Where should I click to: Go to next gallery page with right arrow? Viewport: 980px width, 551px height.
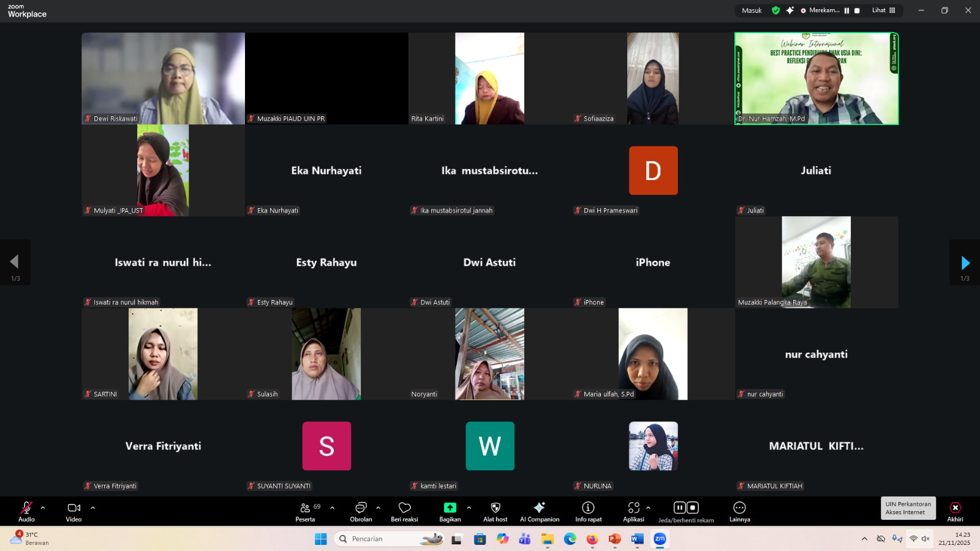click(965, 263)
